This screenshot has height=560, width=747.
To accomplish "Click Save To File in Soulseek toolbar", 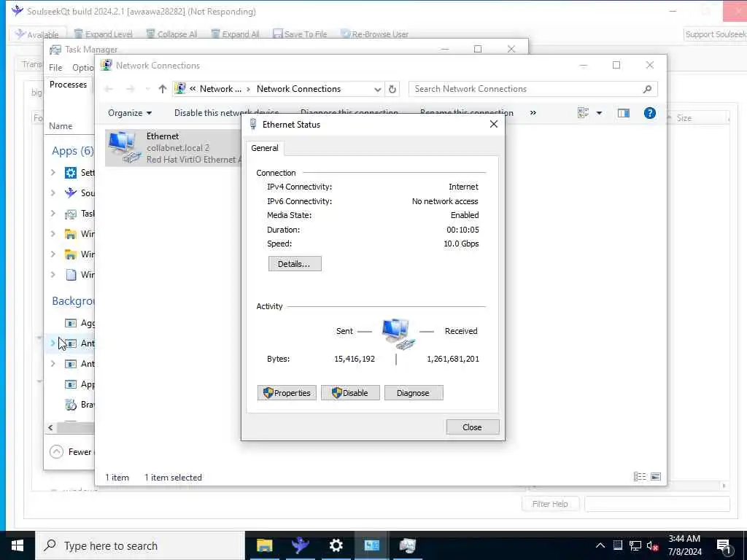I will tap(300, 34).
